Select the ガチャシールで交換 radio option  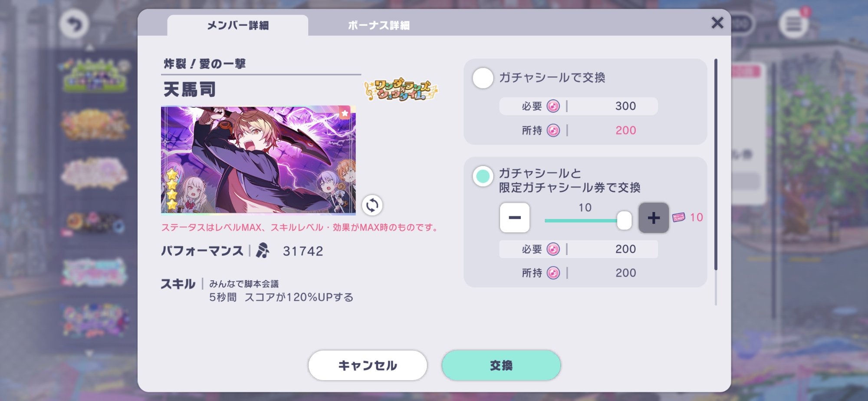tap(483, 78)
